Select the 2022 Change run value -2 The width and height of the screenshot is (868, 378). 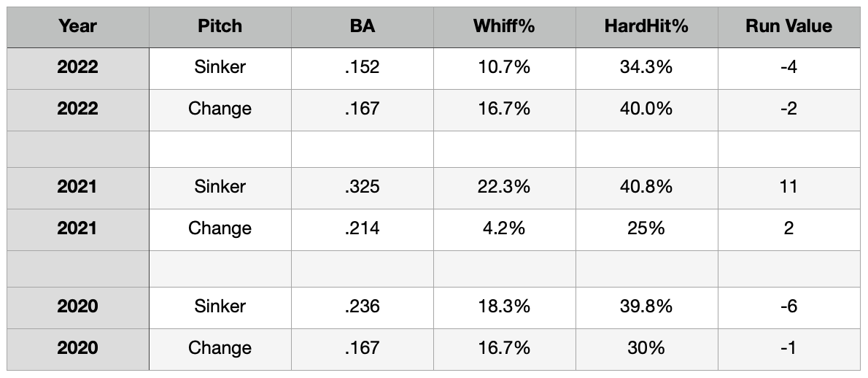click(x=788, y=109)
